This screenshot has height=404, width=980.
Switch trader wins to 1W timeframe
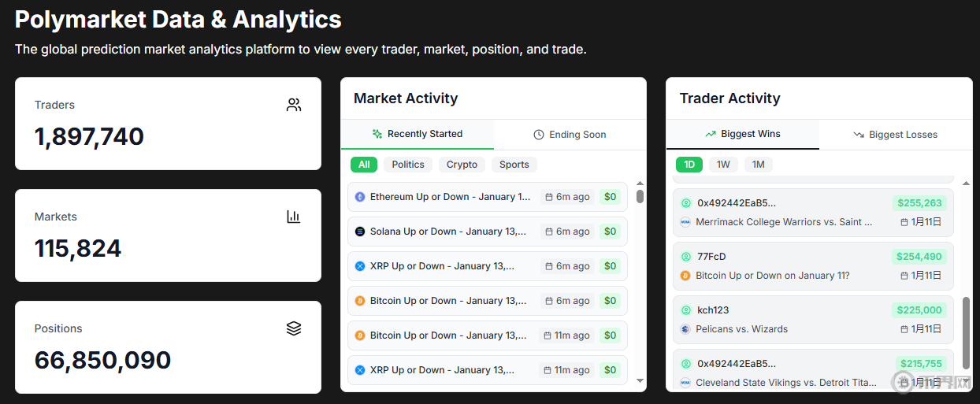(x=723, y=165)
